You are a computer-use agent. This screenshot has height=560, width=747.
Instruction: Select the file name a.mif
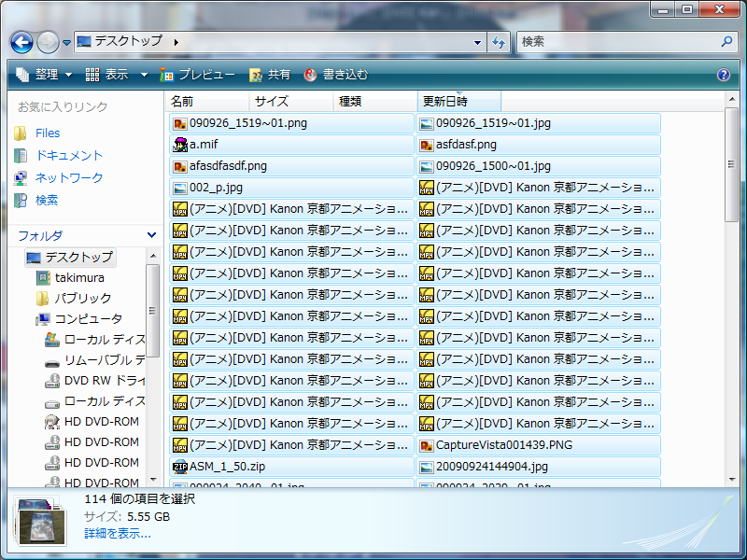coord(204,145)
